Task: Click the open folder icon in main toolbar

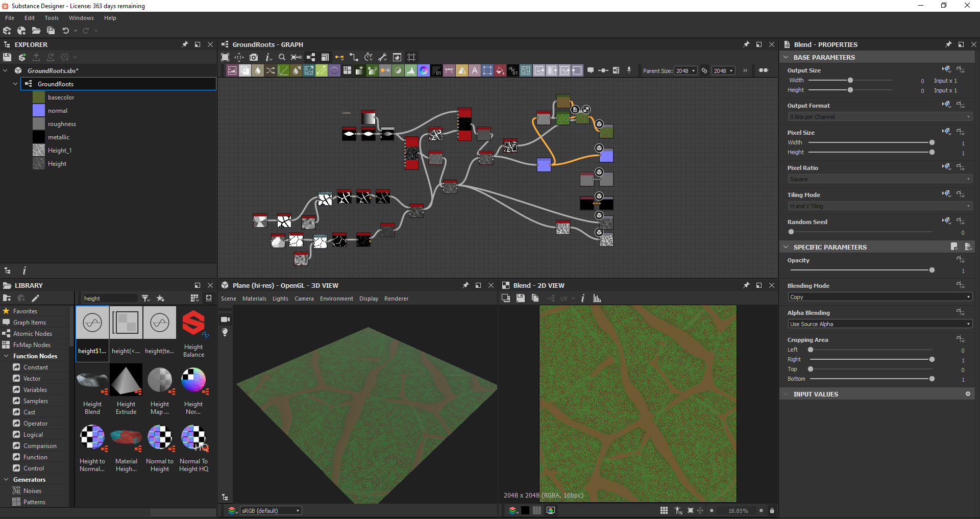Action: [36, 31]
